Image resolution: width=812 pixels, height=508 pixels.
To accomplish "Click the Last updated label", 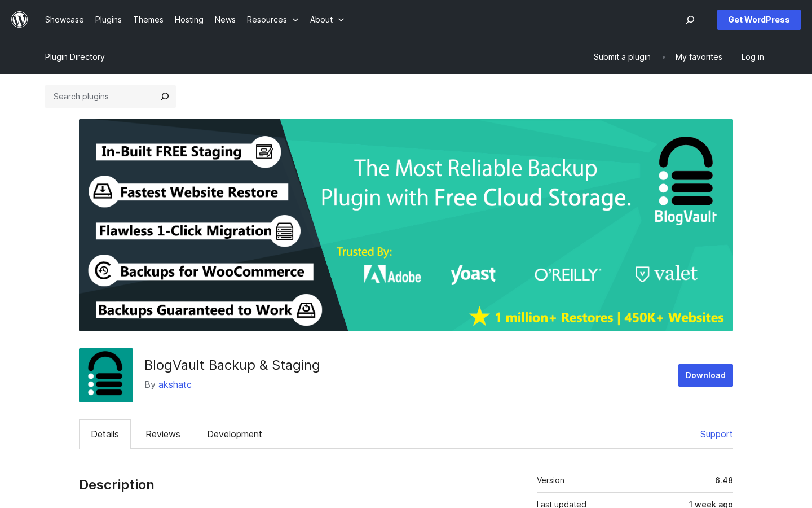I will coord(562,504).
